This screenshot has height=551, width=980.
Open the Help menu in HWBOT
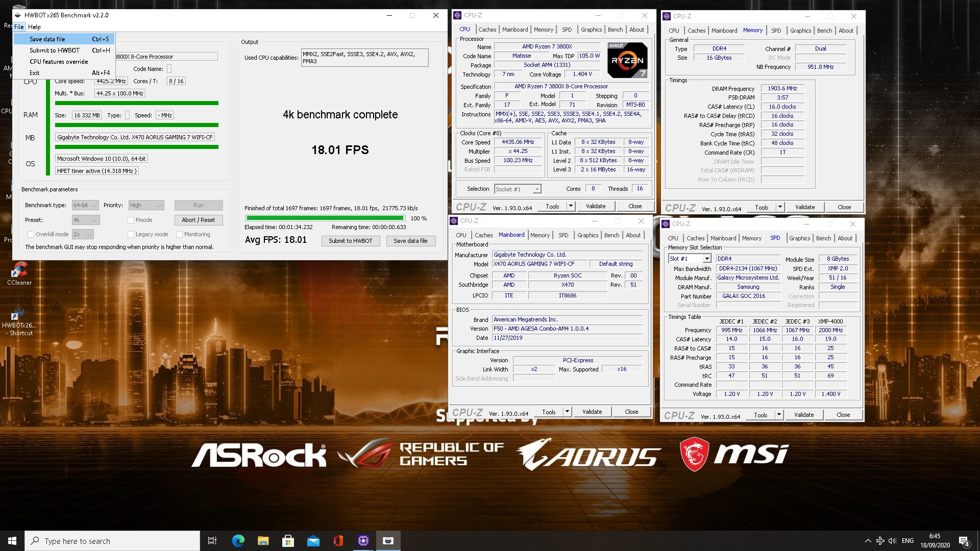pos(34,27)
